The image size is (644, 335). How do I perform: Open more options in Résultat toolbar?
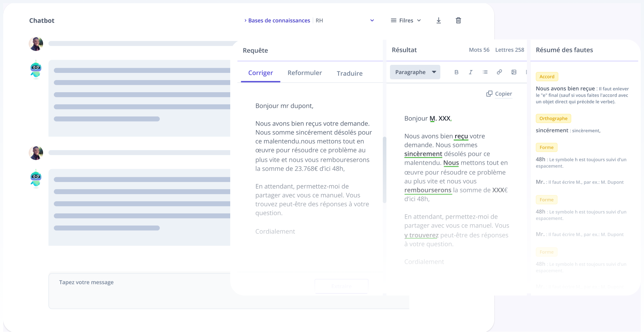(x=526, y=72)
